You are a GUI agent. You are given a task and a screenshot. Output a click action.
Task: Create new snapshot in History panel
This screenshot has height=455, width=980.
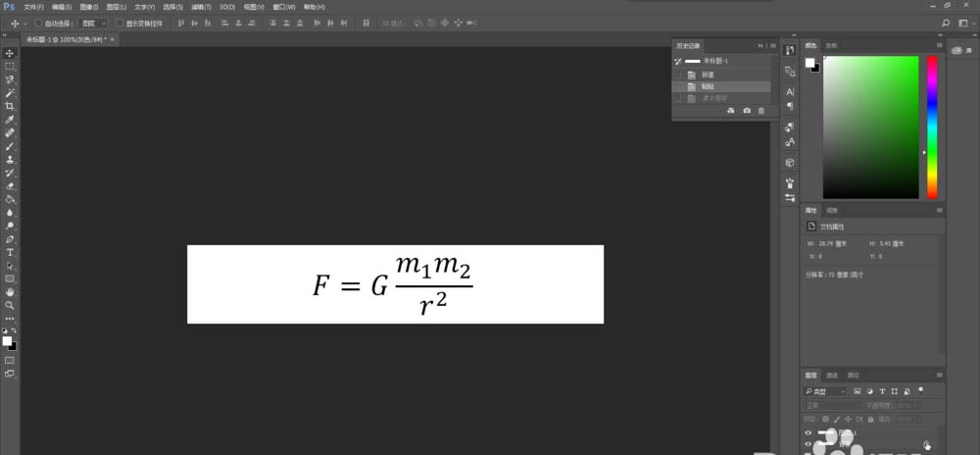pos(746,111)
